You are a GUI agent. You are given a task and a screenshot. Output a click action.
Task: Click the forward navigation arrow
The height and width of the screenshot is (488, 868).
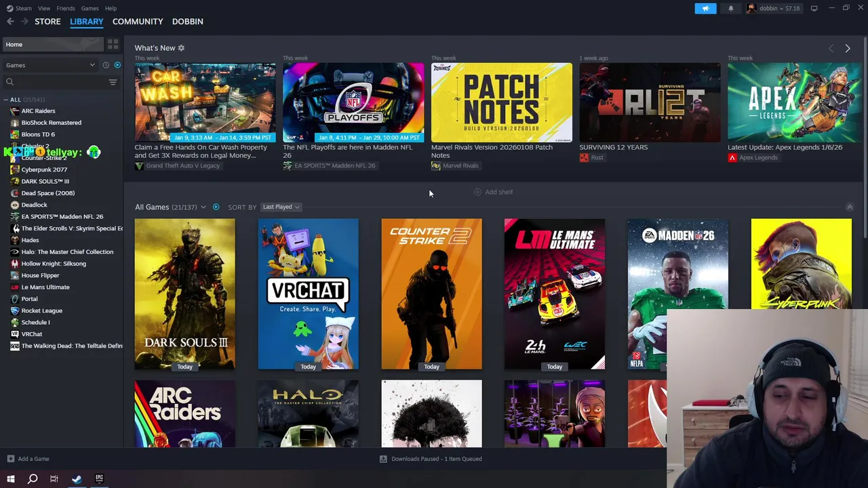(24, 22)
